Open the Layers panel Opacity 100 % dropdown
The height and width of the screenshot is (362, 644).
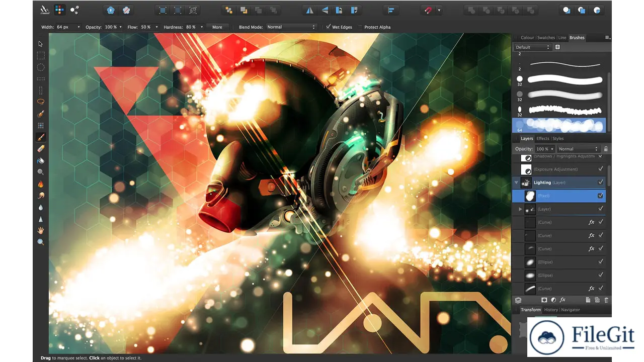coord(545,149)
